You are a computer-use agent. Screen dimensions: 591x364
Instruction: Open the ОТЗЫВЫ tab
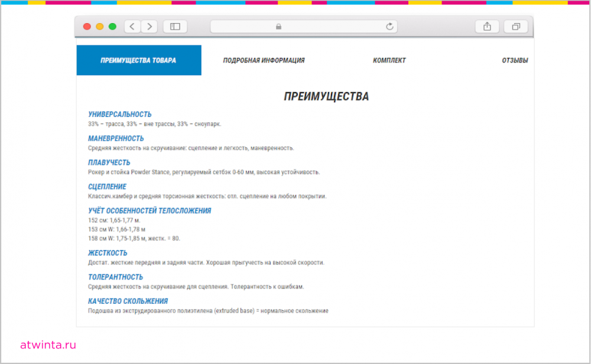[x=515, y=60]
